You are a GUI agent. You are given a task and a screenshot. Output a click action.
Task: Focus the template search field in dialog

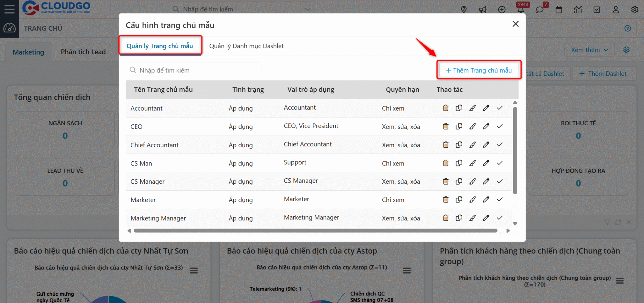point(193,70)
